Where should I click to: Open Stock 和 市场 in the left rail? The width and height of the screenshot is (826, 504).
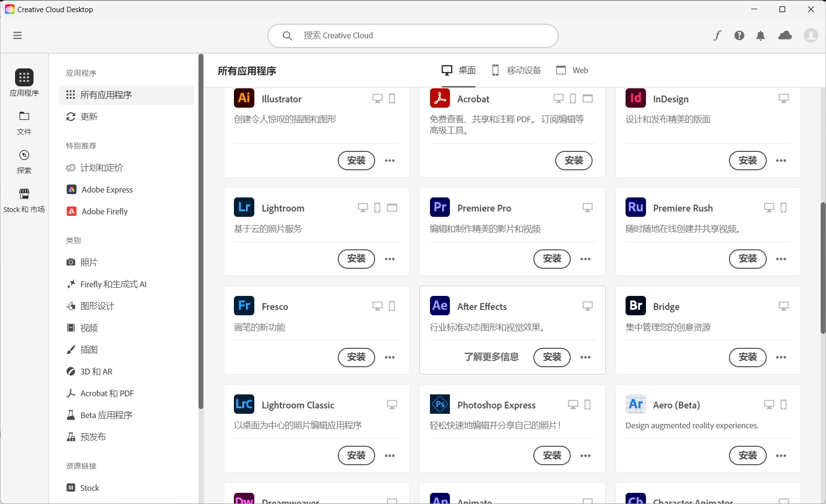[24, 201]
